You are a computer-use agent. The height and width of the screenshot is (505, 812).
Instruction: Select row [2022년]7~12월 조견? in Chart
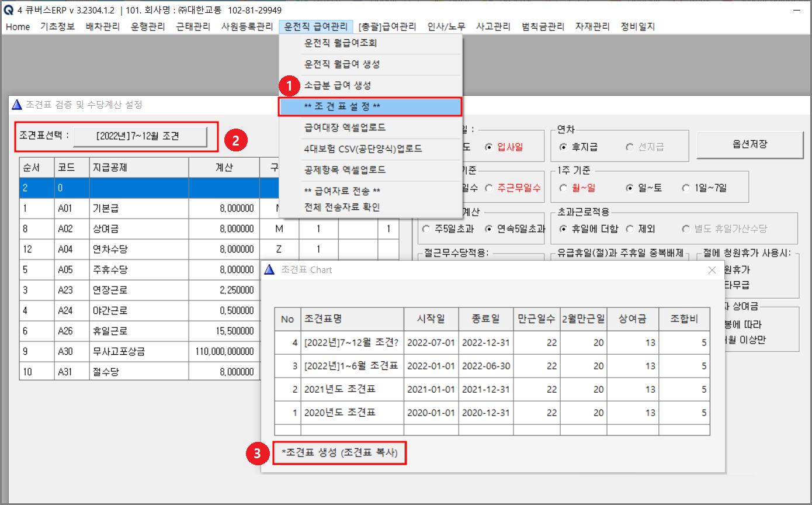(x=492, y=343)
